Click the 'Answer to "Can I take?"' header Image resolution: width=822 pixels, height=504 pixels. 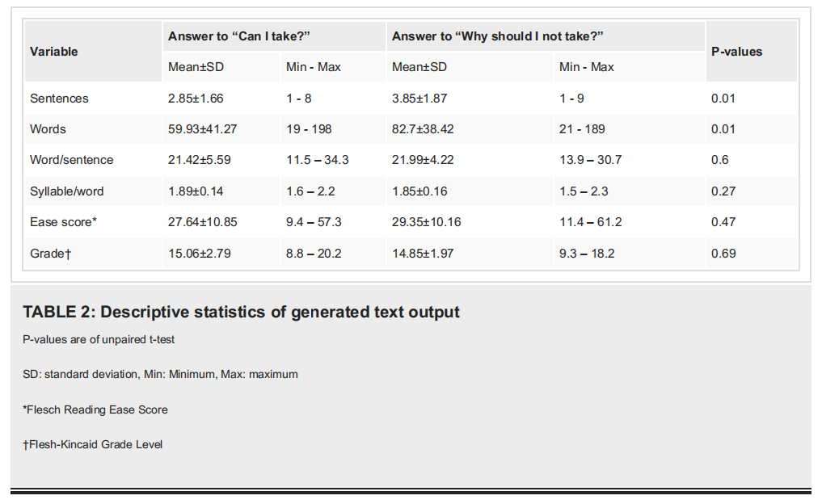click(x=238, y=36)
